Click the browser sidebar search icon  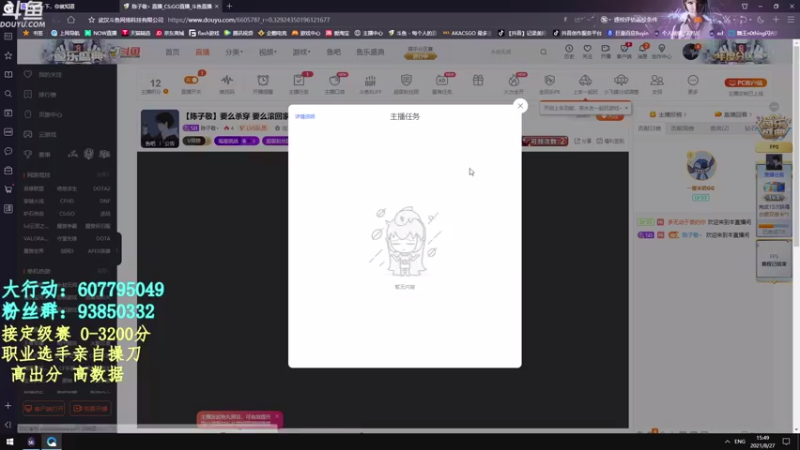tap(8, 94)
